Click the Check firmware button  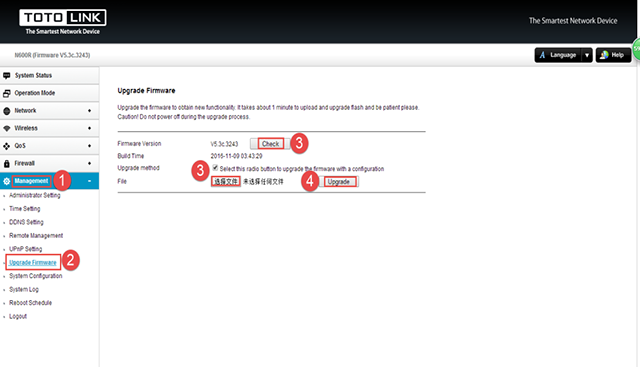coord(270,144)
